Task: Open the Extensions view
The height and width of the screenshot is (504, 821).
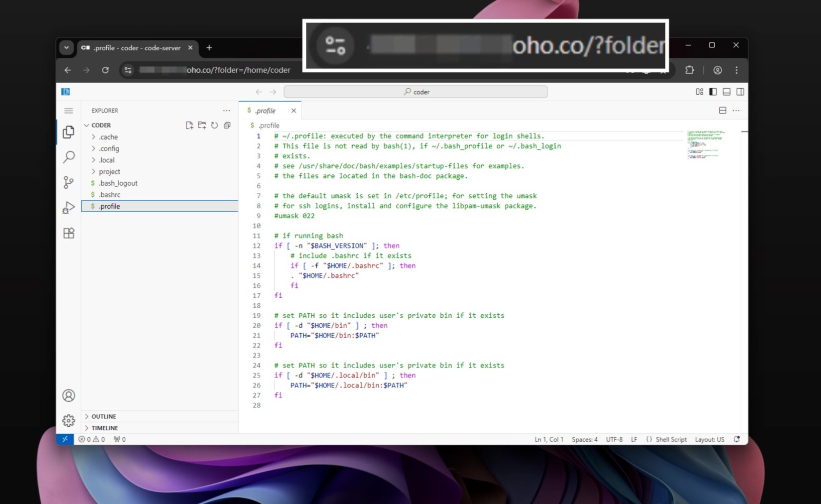Action: pyautogui.click(x=69, y=233)
